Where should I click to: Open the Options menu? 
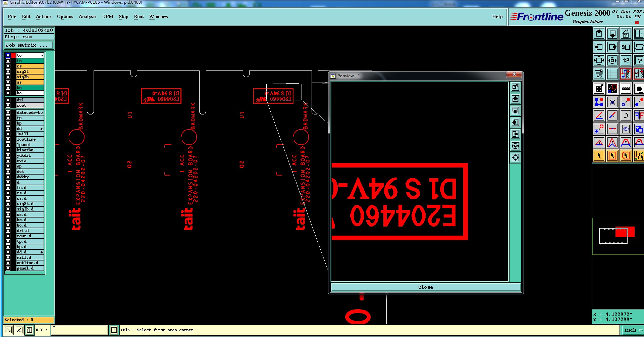(65, 16)
